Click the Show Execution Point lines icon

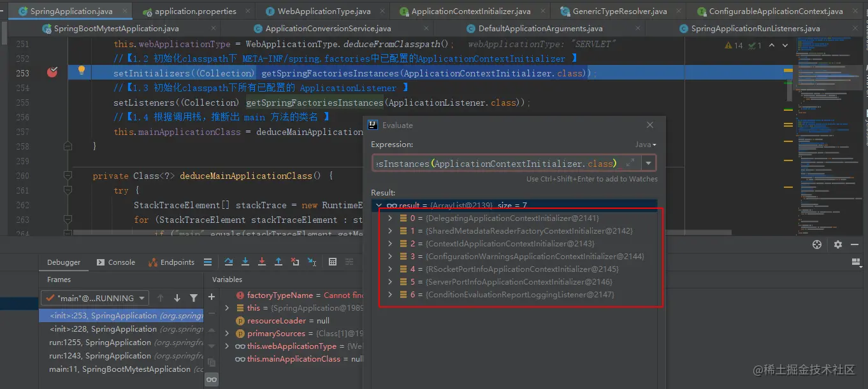point(208,262)
